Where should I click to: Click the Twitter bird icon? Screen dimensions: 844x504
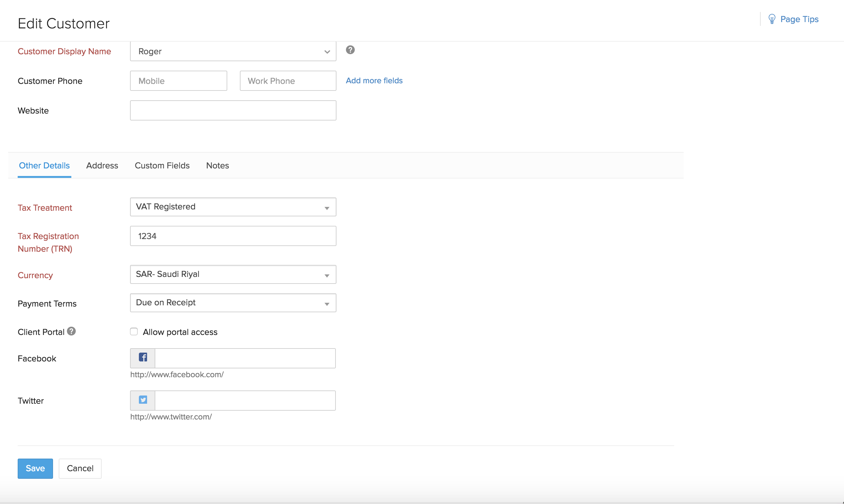(x=143, y=400)
